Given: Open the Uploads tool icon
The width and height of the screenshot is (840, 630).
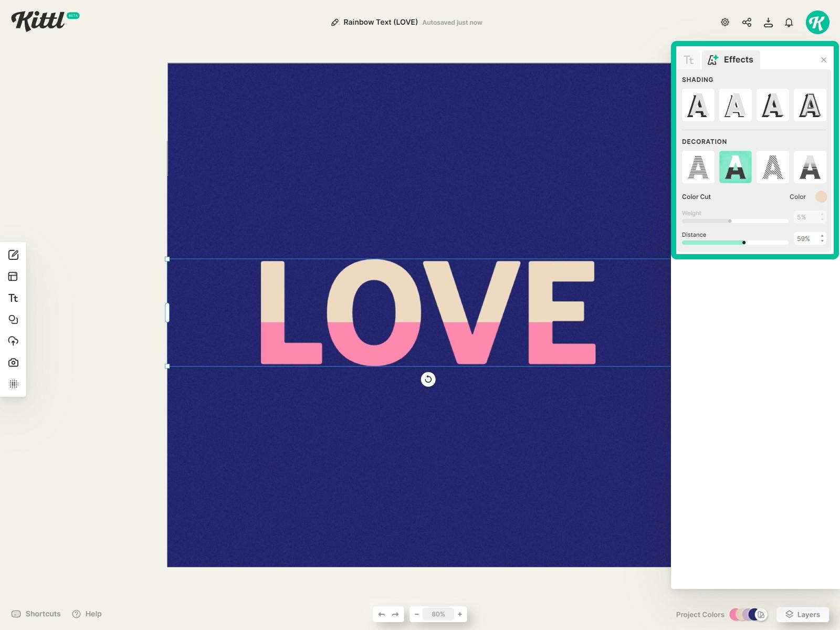Looking at the screenshot, I should [x=14, y=341].
